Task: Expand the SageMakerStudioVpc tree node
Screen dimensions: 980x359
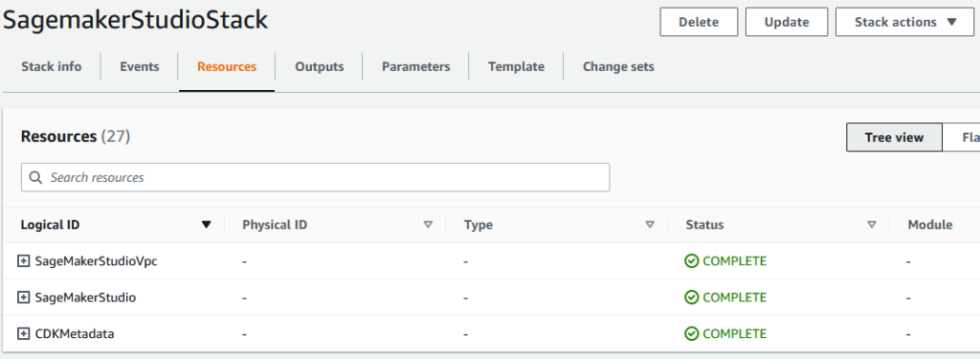Action: click(23, 261)
